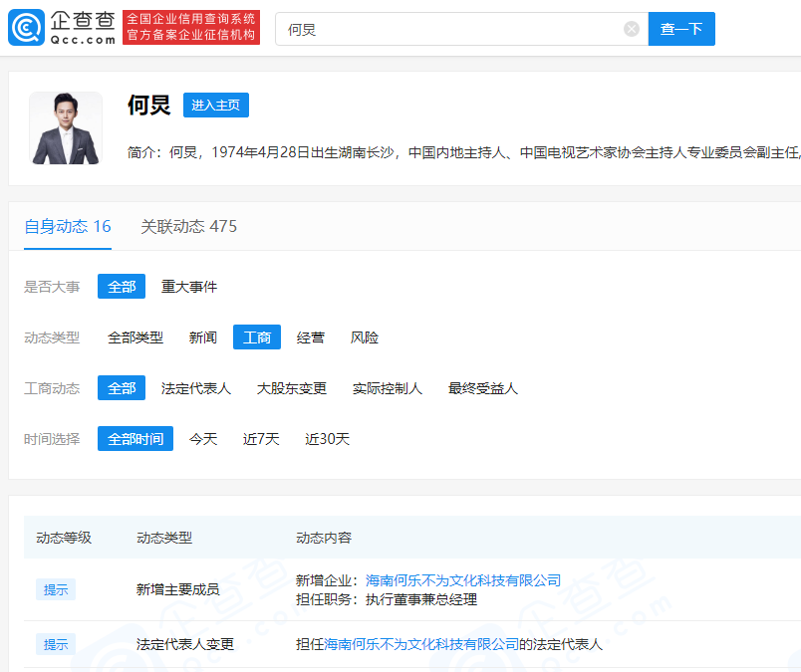Clear the search box with the X icon

(x=632, y=29)
